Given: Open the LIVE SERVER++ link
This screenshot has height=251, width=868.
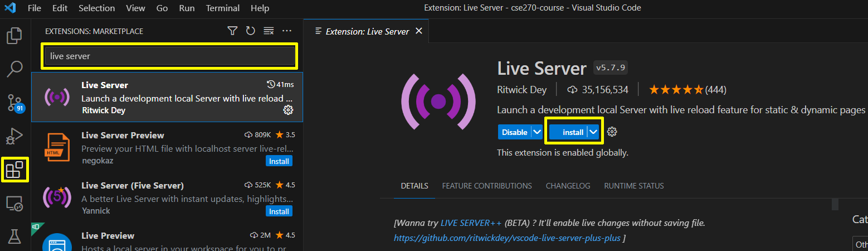Looking at the screenshot, I should coord(471,223).
